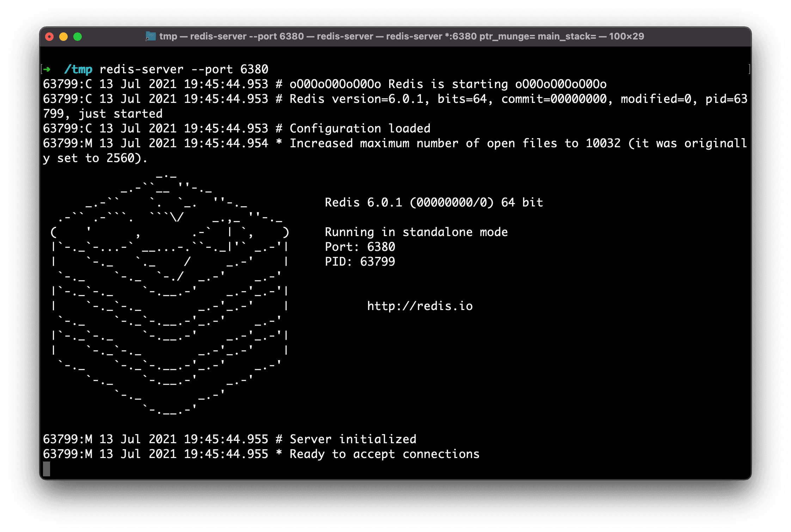This screenshot has height=532, width=791.
Task: Click the 'y set to 2560).' wrapped line
Action: point(95,158)
